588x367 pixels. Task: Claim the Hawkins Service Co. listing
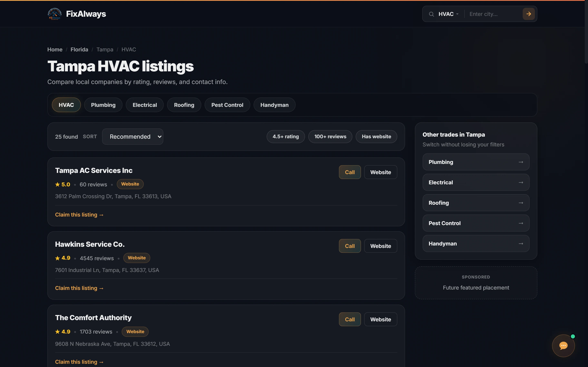coord(79,288)
